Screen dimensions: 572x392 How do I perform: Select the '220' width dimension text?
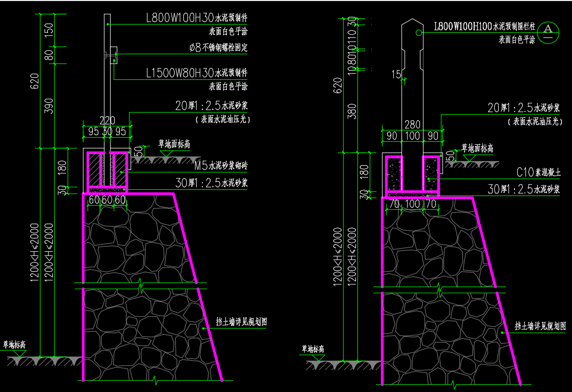[x=107, y=121]
